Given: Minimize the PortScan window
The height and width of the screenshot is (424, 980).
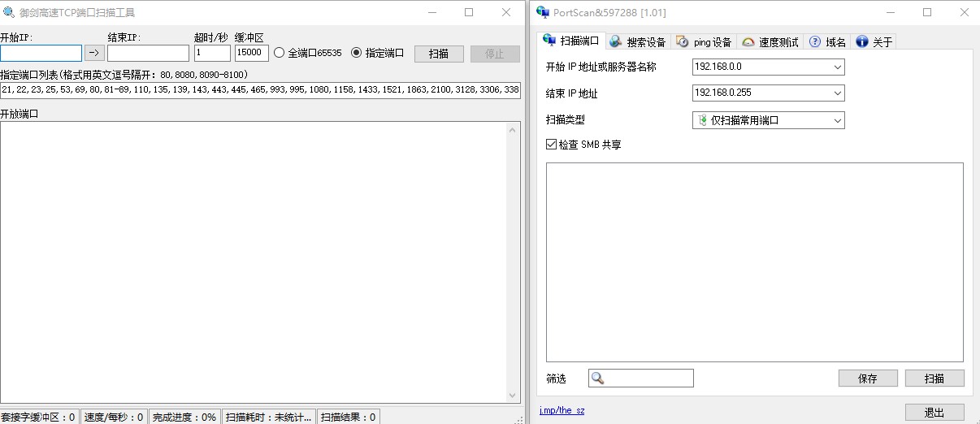Looking at the screenshot, I should 891,12.
